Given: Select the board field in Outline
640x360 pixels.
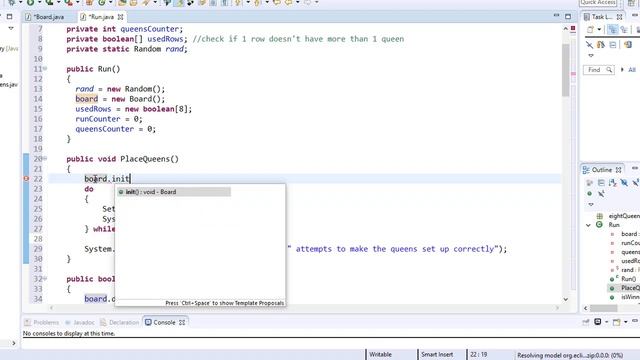Looking at the screenshot, I should pyautogui.click(x=629, y=234).
